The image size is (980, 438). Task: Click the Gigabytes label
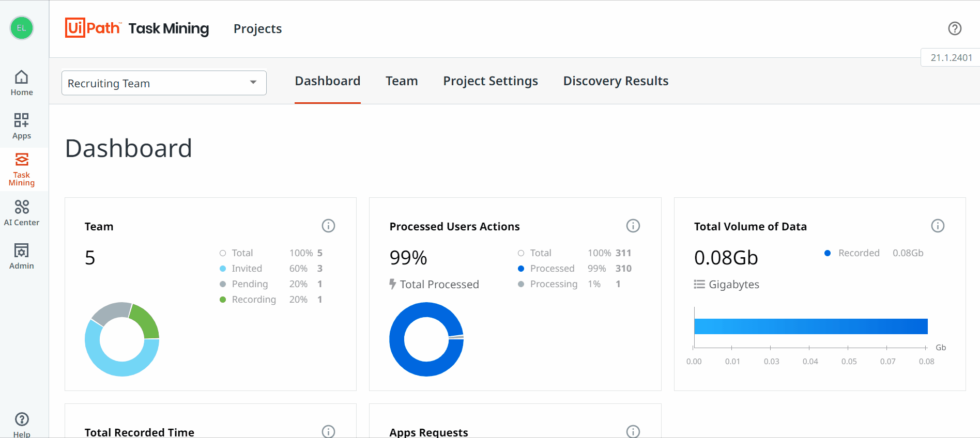coord(734,284)
